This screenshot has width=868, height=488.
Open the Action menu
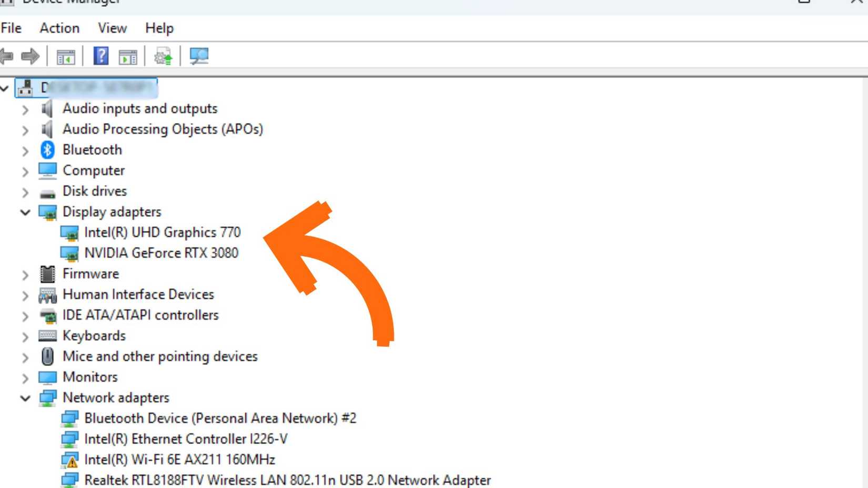coord(59,28)
